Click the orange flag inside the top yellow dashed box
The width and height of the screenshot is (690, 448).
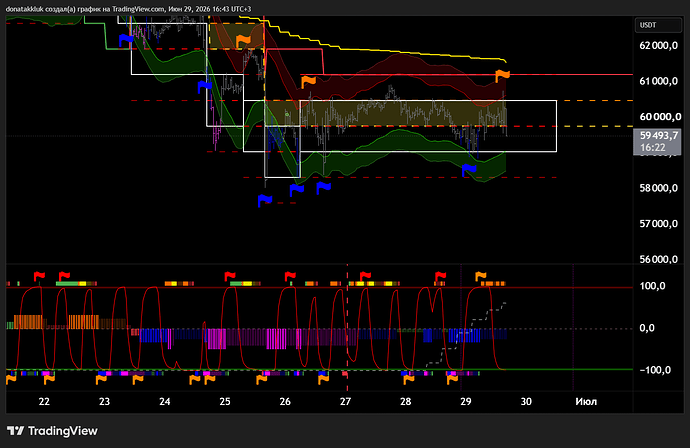click(x=243, y=41)
